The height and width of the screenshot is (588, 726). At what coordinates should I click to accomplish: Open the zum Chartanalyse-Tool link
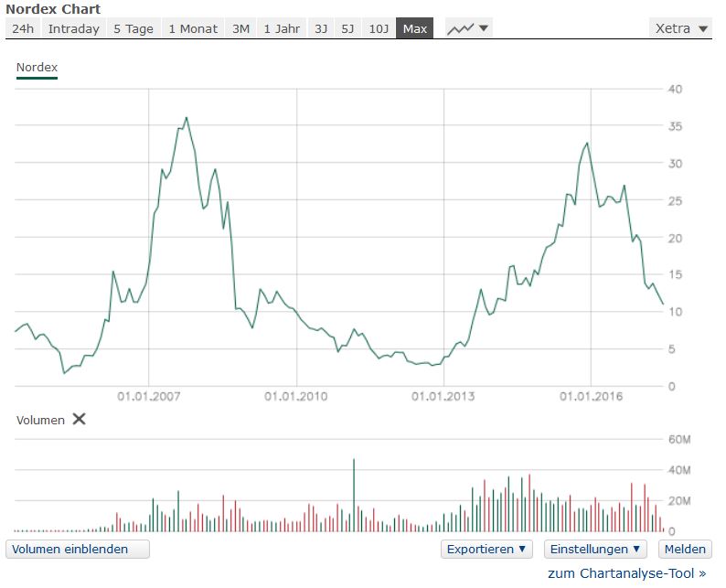pyautogui.click(x=627, y=573)
